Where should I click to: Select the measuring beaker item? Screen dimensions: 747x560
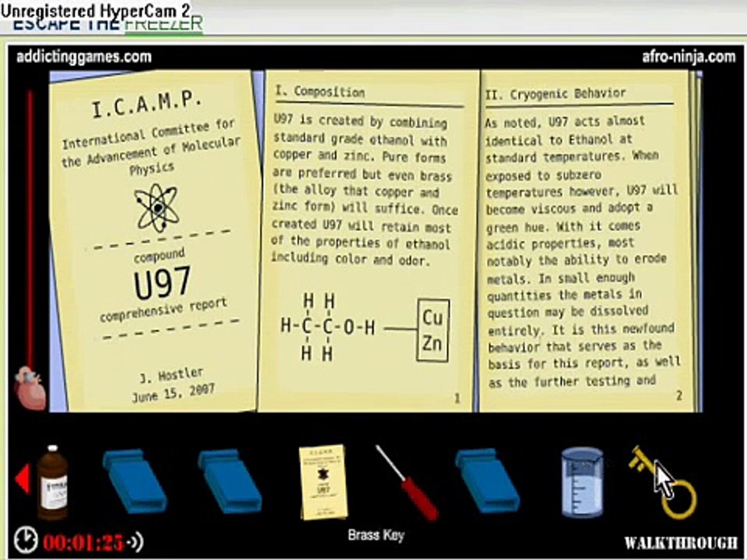tap(582, 483)
